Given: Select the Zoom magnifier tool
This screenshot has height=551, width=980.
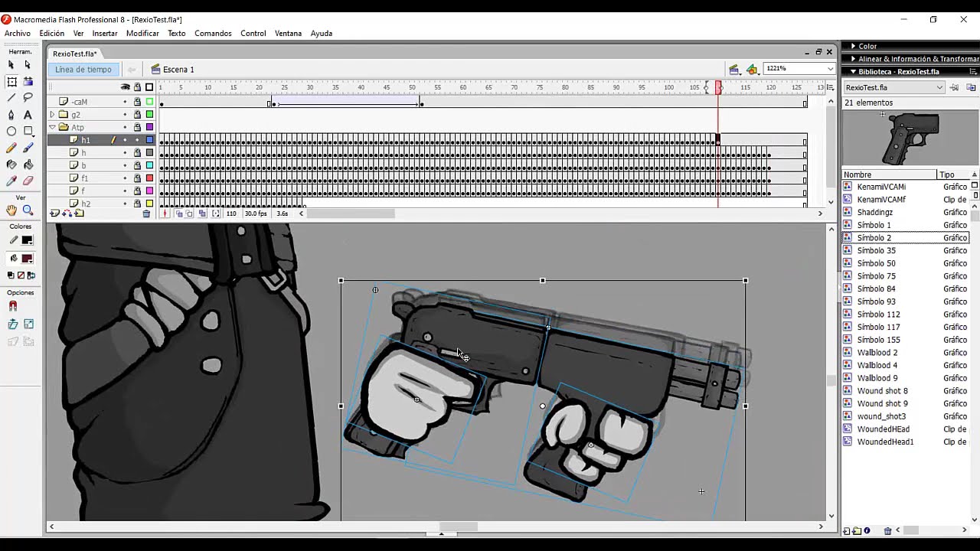Looking at the screenshot, I should [x=28, y=210].
